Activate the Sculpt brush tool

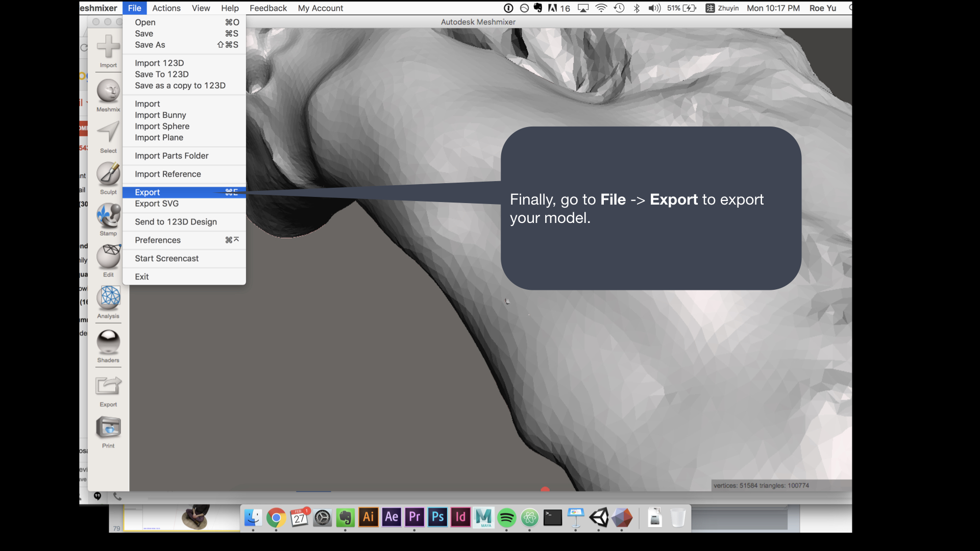pos(108,174)
